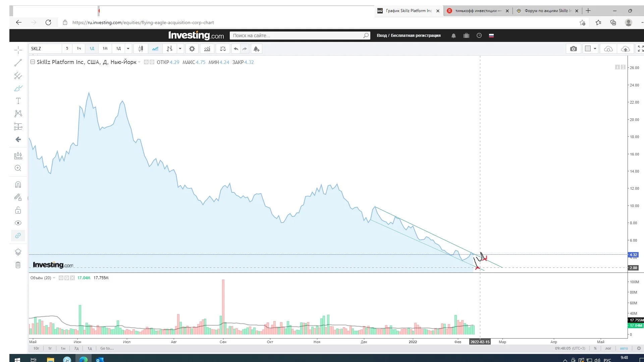Image resolution: width=644 pixels, height=362 pixels.
Task: Hide the Объём indicator eye icon
Action: [61, 278]
